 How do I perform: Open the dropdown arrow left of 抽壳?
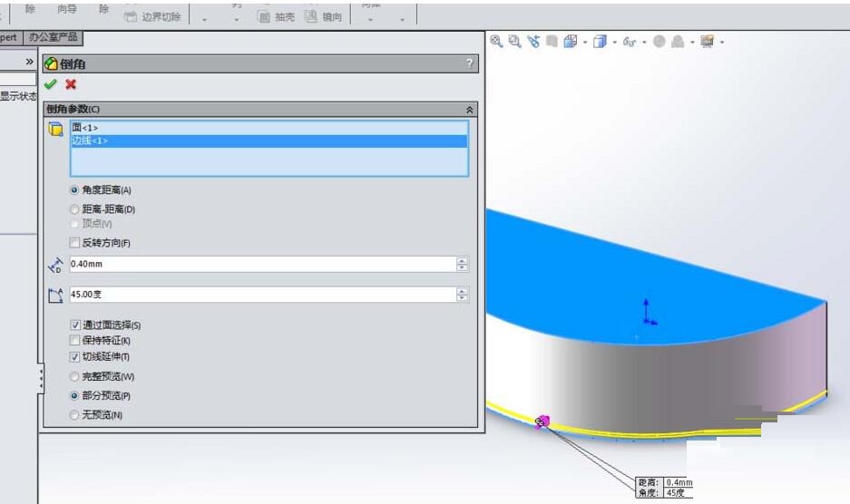(x=237, y=20)
